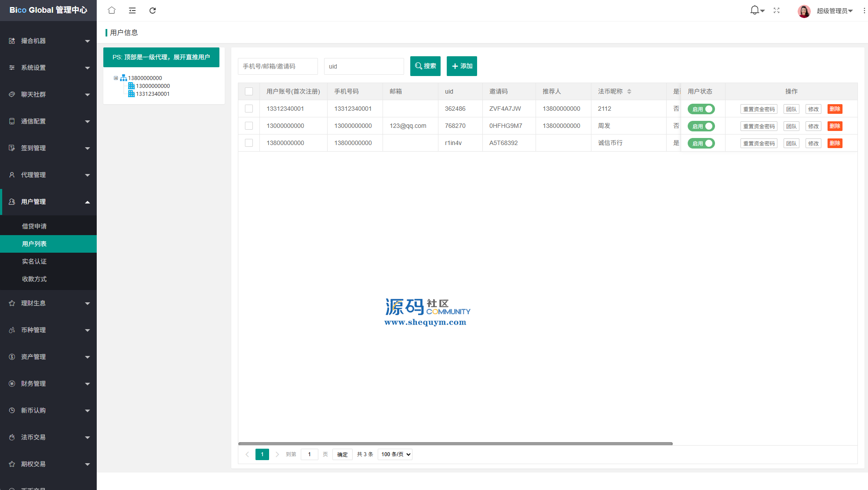The width and height of the screenshot is (868, 490).
Task: Open 实名认证 submenu item
Action: (x=34, y=261)
